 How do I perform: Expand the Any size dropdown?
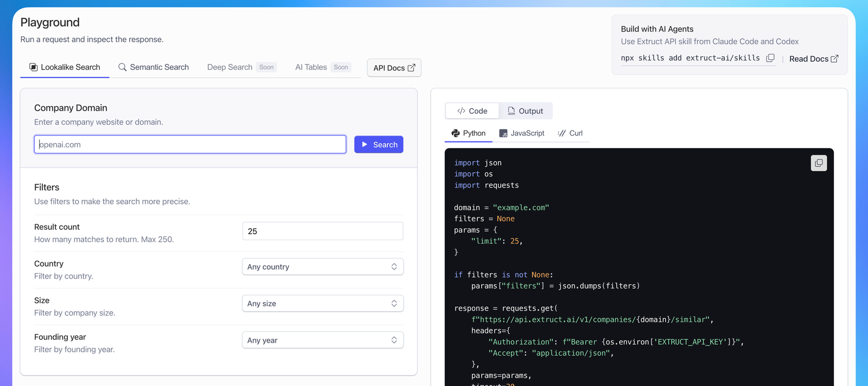(x=322, y=304)
